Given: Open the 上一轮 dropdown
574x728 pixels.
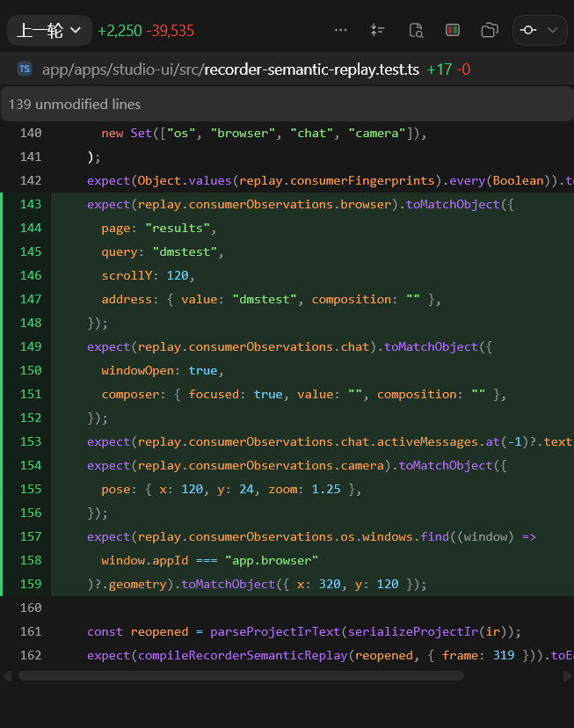Looking at the screenshot, I should [49, 31].
